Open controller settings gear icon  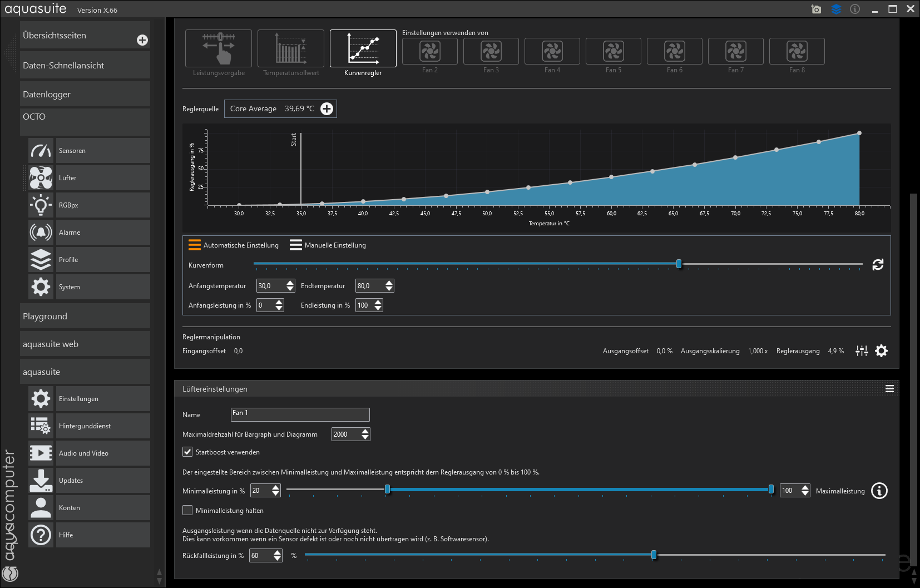pos(881,351)
